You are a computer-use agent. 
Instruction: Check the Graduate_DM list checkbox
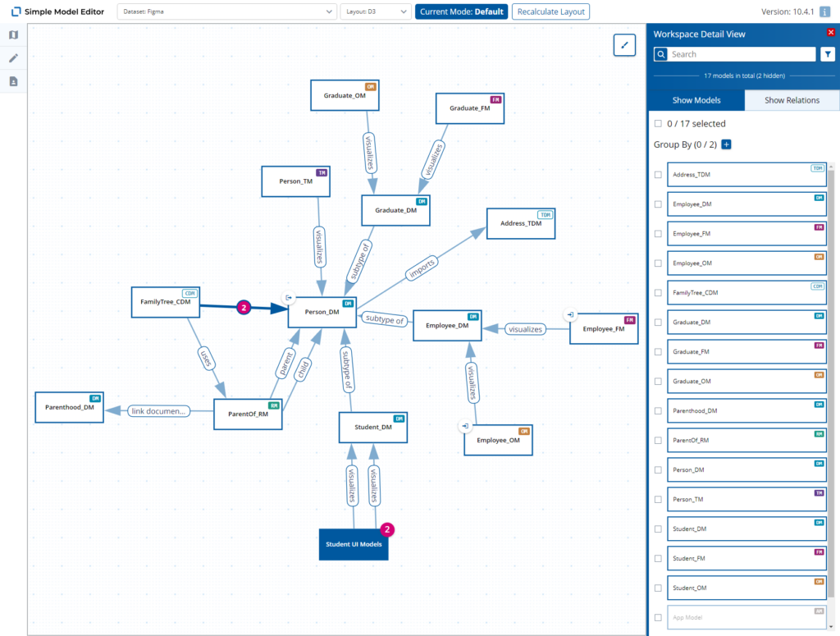(658, 322)
